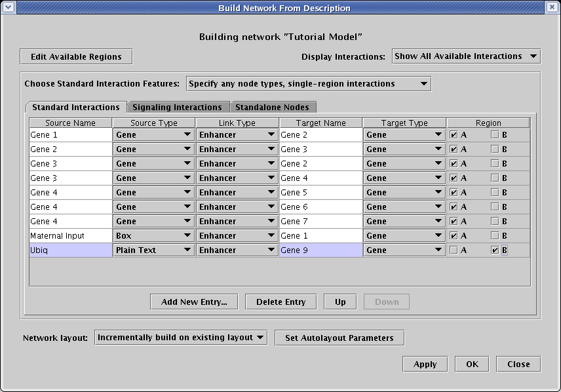The image size is (561, 392).
Task: Enable Region A checkbox in Ubiq row
Action: [454, 250]
